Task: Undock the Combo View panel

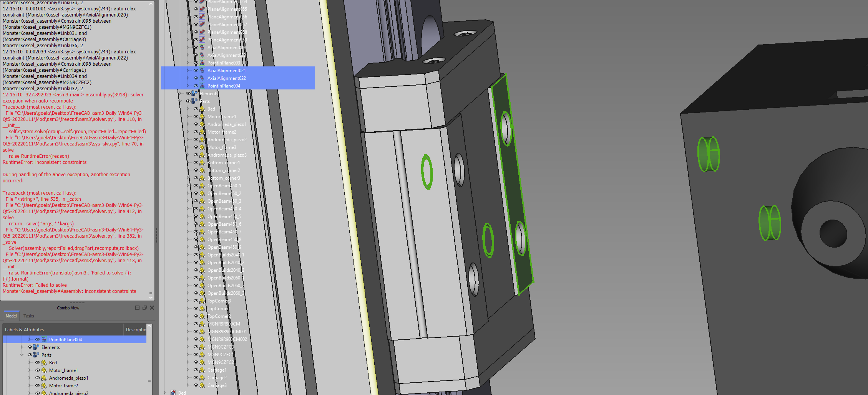Action: click(144, 307)
